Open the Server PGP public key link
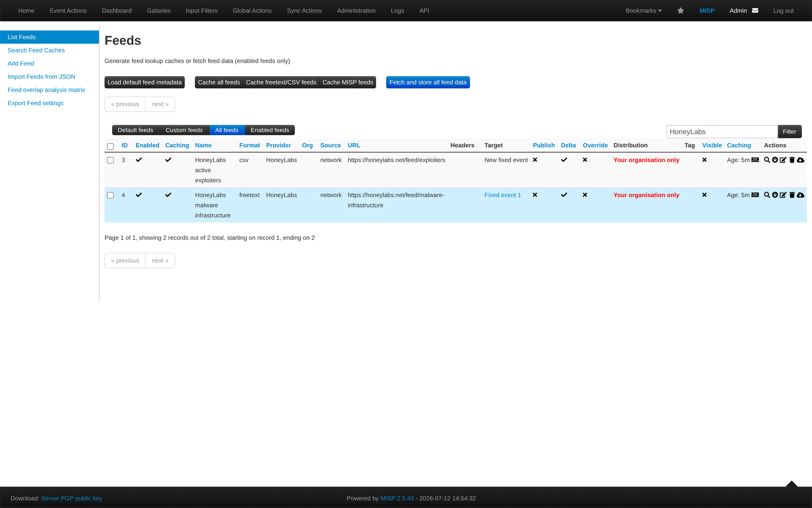Screen dimensions: 812x508 tap(72, 498)
